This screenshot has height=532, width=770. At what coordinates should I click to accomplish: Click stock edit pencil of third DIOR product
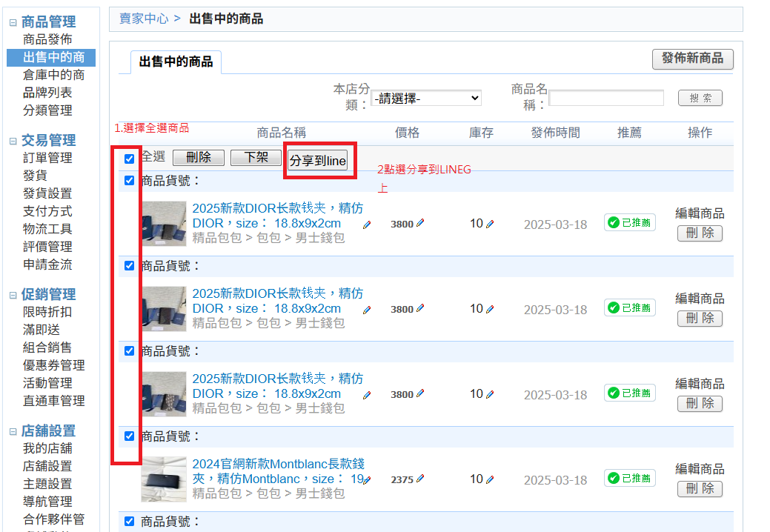[490, 394]
